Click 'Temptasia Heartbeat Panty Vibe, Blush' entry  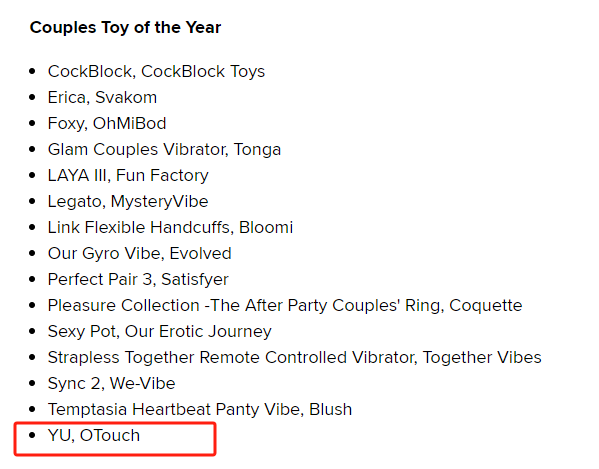tap(200, 409)
